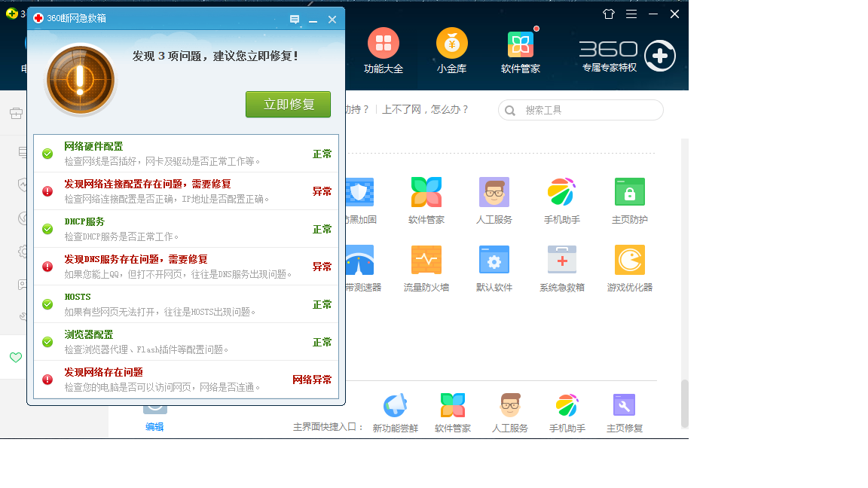The image size is (868, 488).
Task: Open 主页防护 lock tool
Action: pyautogui.click(x=630, y=201)
